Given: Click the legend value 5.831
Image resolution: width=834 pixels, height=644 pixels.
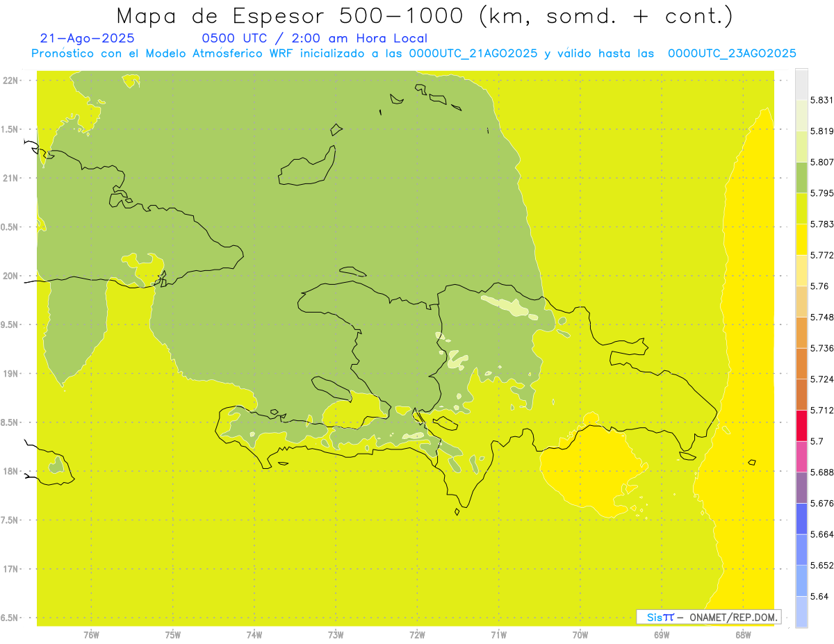Looking at the screenshot, I should click(x=822, y=100).
